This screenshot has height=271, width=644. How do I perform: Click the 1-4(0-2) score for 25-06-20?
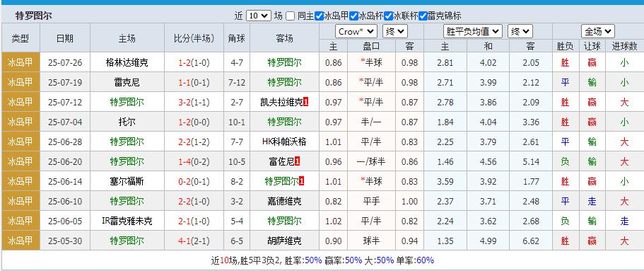(194, 161)
